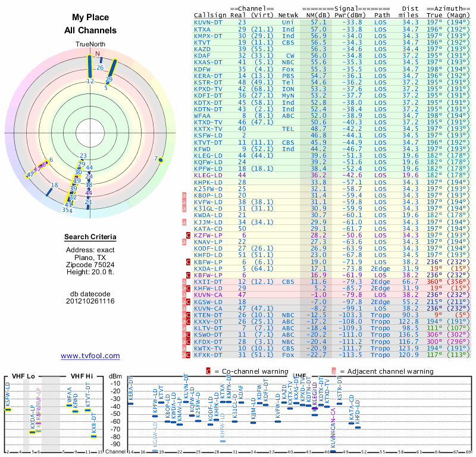
Task: Click the KUVN-DT callsign in the table
Action: pos(208,23)
